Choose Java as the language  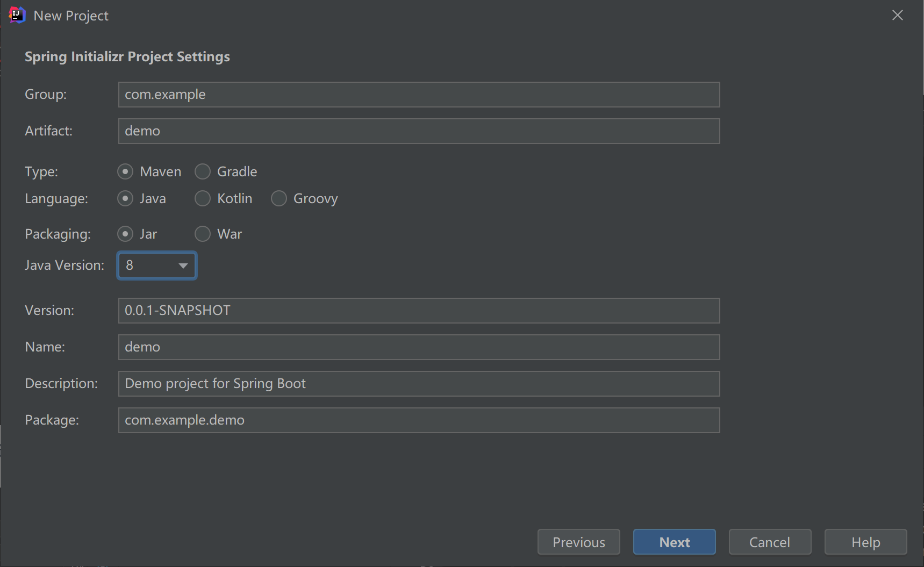pyautogui.click(x=125, y=198)
